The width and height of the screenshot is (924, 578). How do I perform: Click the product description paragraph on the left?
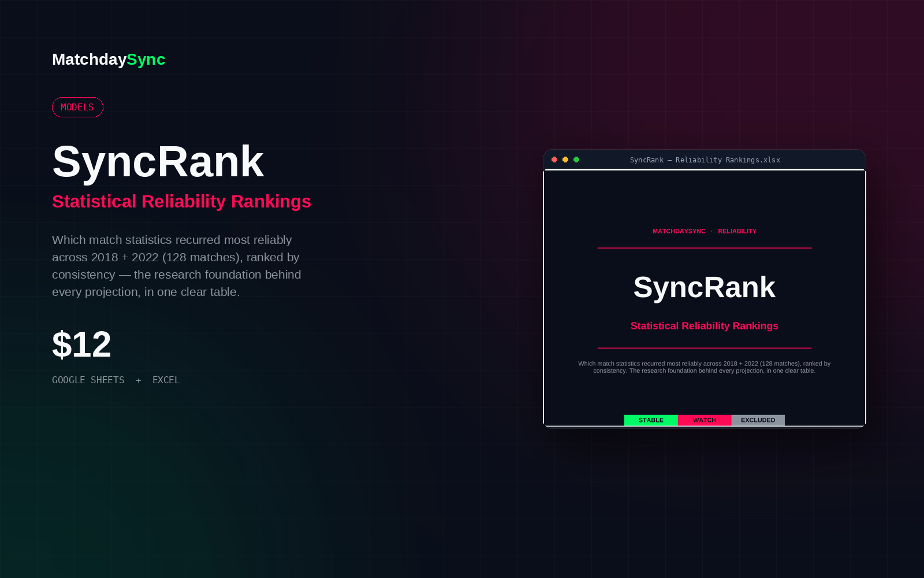tap(177, 266)
